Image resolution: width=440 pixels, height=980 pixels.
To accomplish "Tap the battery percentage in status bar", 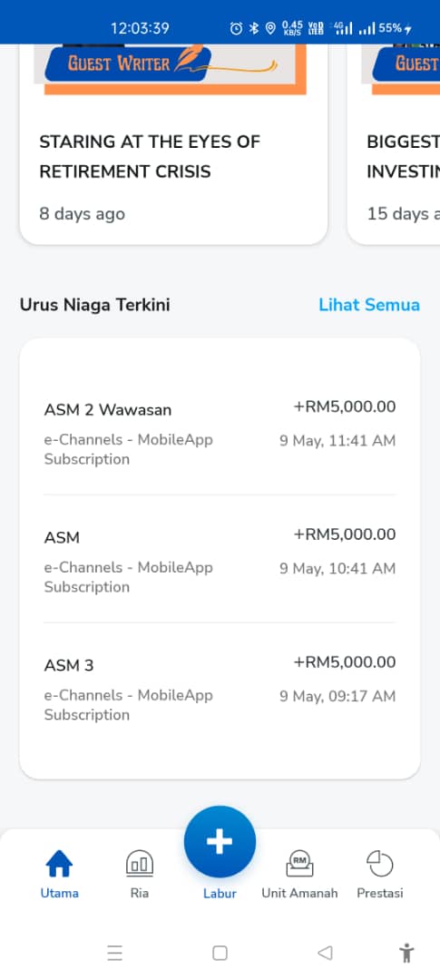I will pos(389,28).
